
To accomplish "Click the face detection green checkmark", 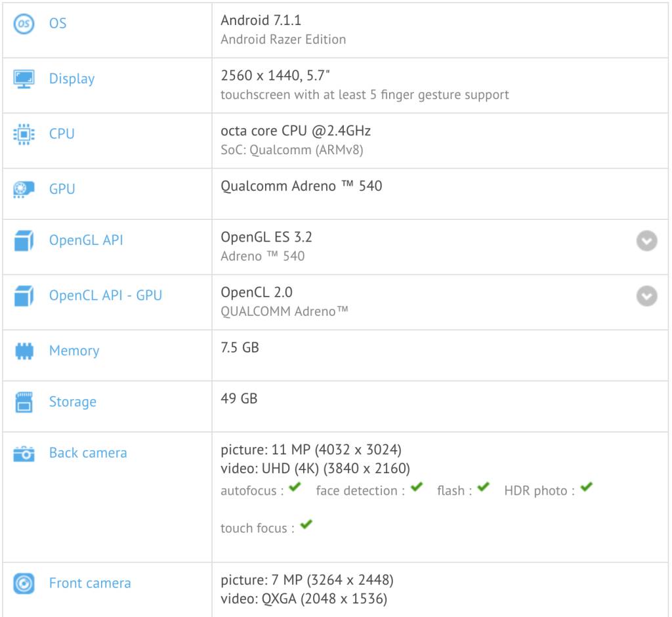I will coord(416,488).
